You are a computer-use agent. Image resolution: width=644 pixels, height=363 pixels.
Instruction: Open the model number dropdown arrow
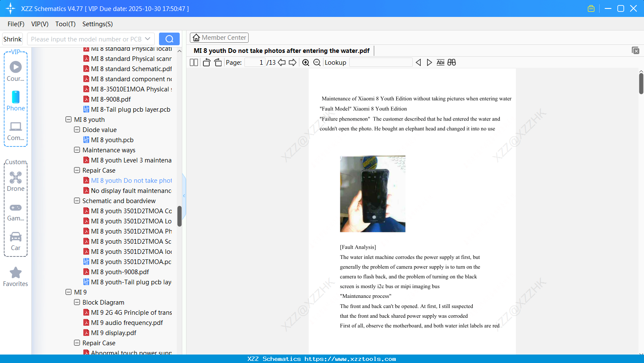tap(148, 39)
